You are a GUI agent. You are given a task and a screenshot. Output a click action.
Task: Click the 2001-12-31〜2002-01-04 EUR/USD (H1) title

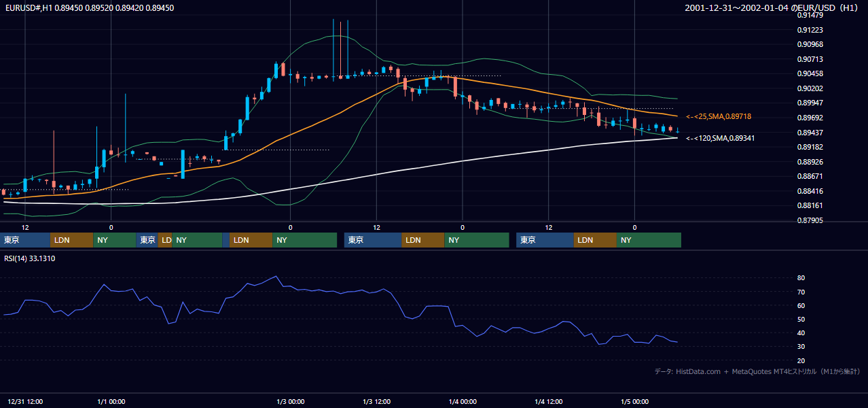coord(772,8)
